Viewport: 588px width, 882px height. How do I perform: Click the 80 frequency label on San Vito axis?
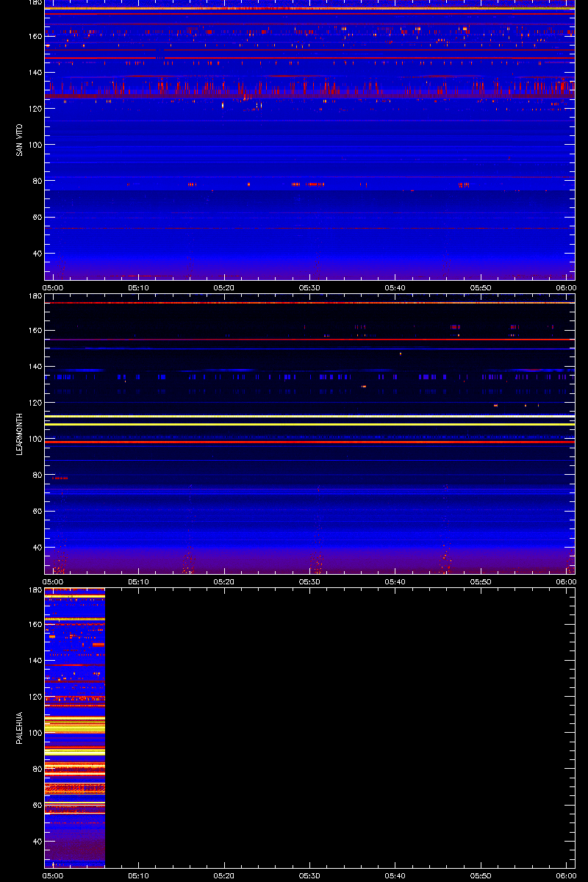point(37,182)
